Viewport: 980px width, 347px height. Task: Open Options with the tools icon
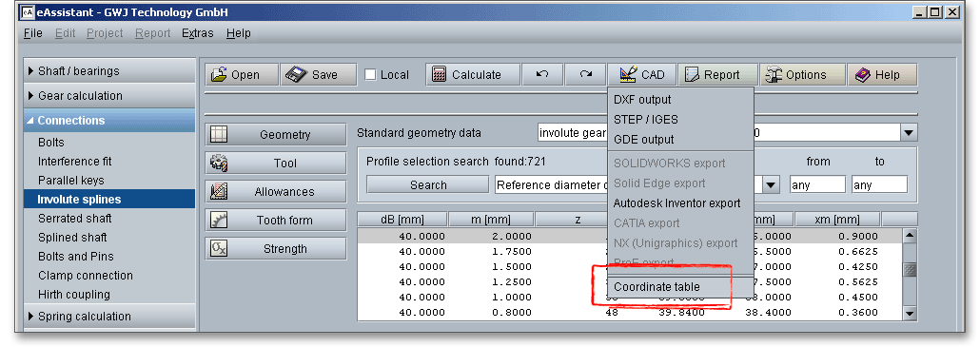[x=802, y=75]
